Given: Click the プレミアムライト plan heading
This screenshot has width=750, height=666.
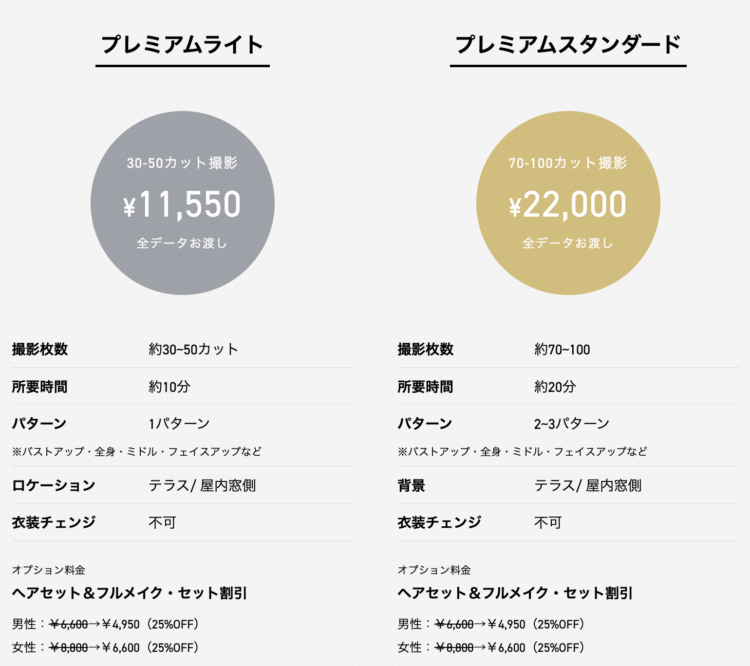Looking at the screenshot, I should (x=182, y=45).
